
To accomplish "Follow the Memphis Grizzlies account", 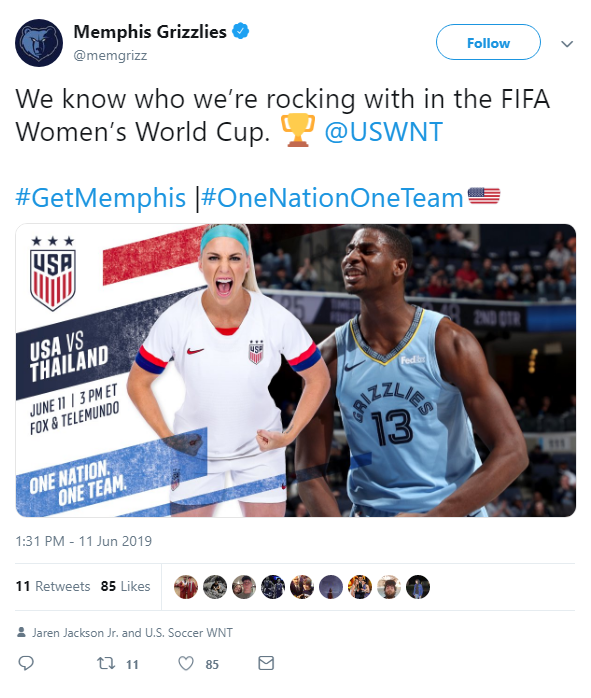I will point(488,42).
